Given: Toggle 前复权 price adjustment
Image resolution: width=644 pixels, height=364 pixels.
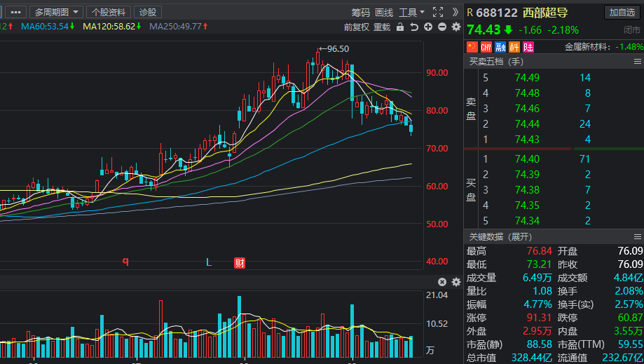Looking at the screenshot, I should [356, 27].
